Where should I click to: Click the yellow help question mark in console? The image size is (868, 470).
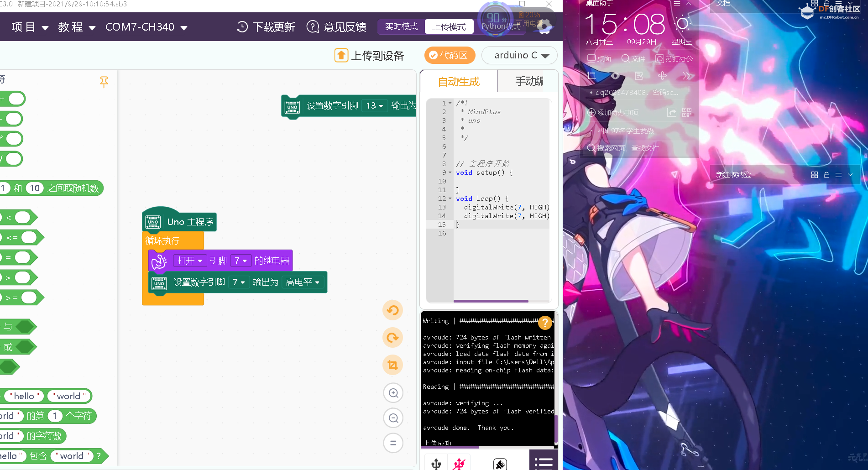pos(545,323)
